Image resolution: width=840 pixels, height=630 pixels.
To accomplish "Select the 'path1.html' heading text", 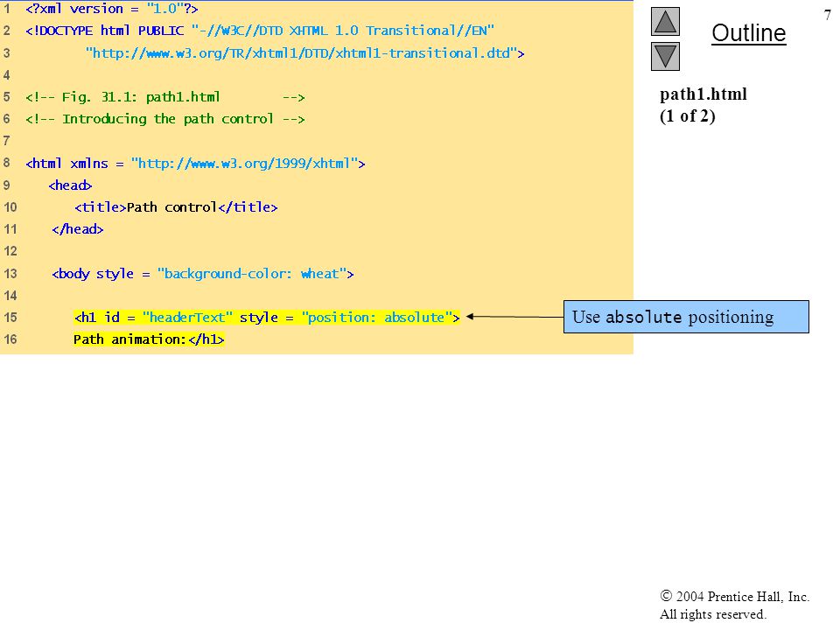I will click(703, 94).
